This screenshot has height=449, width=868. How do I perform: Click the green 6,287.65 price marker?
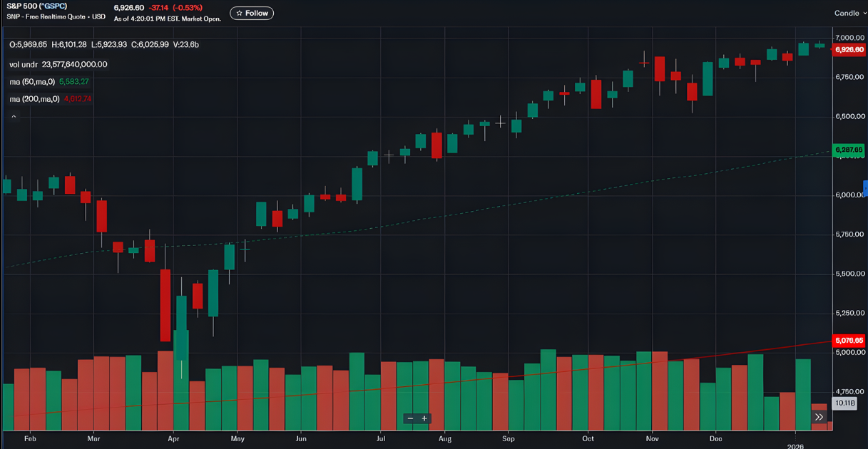point(849,150)
